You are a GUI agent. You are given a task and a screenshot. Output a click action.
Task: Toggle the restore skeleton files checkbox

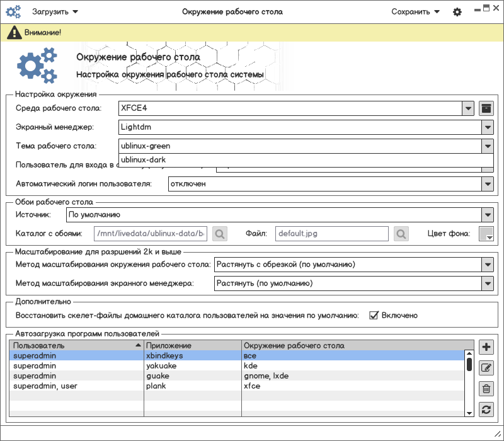(374, 315)
